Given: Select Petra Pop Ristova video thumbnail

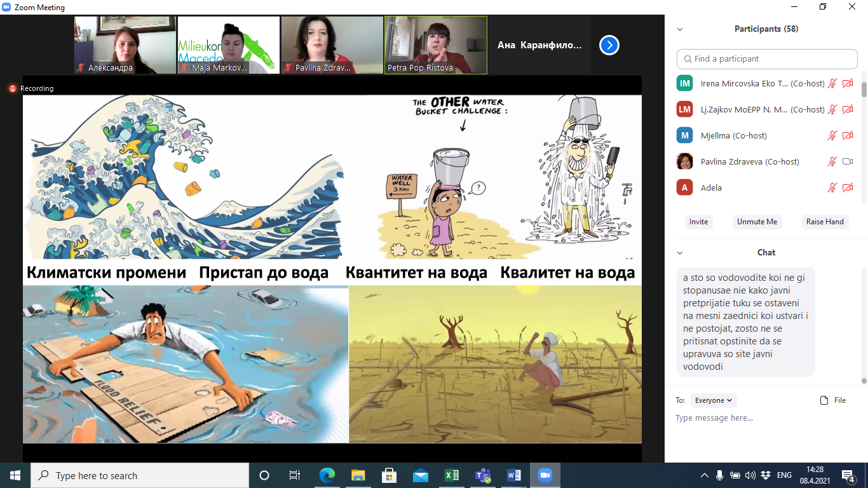Looking at the screenshot, I should 436,45.
